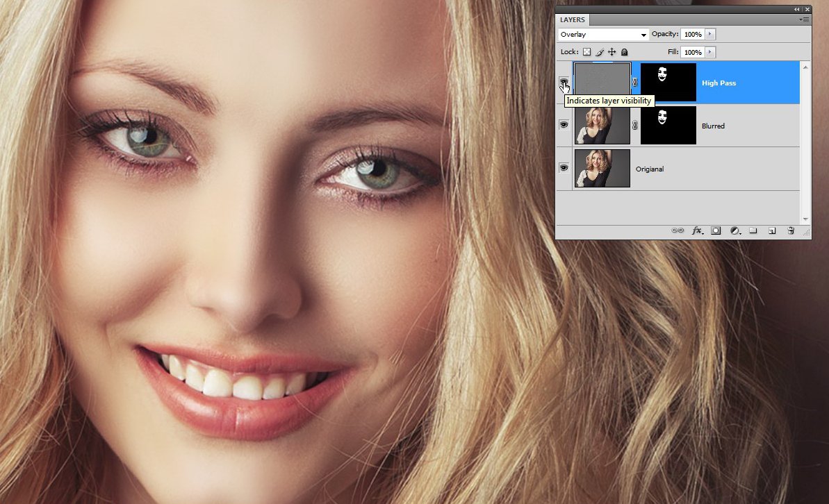The height and width of the screenshot is (504, 829).
Task: Open the Layers panel options menu
Action: coord(804,19)
